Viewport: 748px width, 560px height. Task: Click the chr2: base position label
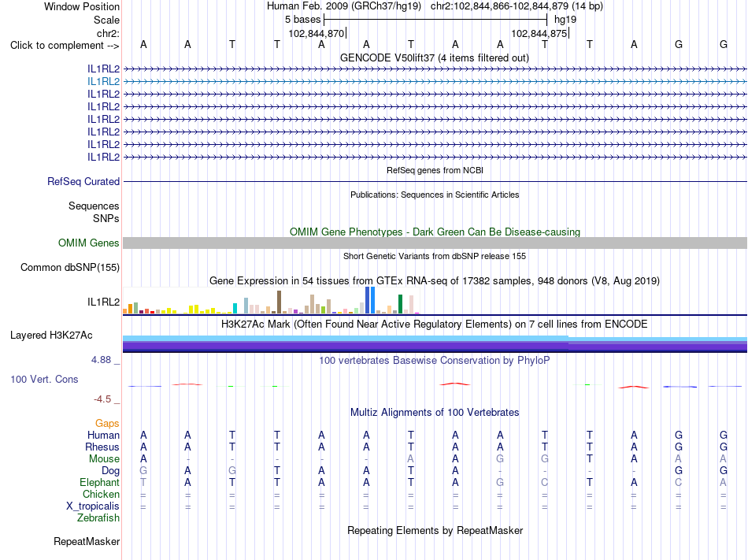coord(108,33)
